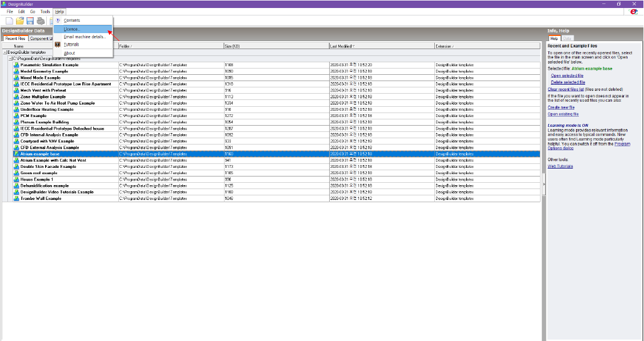Open the File menu
This screenshot has width=644, height=341.
[10, 12]
